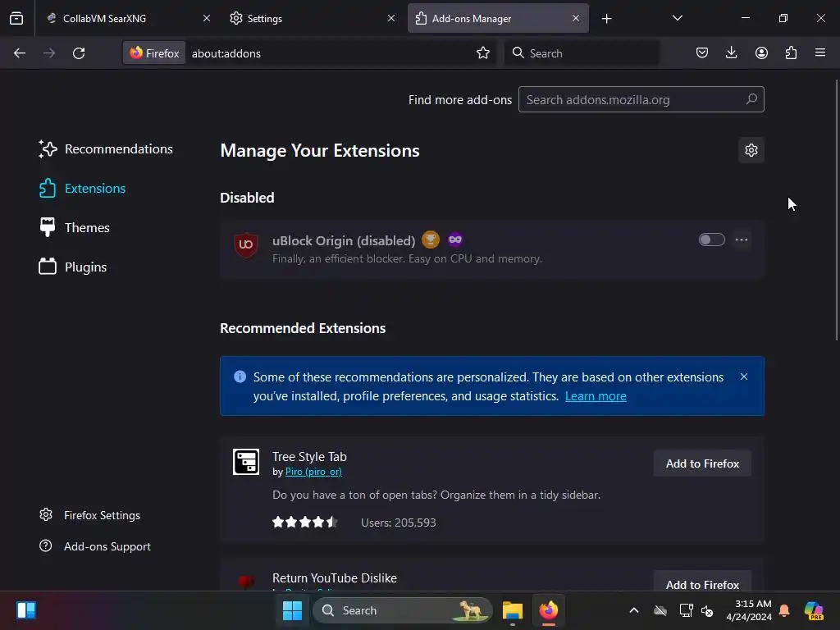The width and height of the screenshot is (840, 630).
Task: Open the Windows Start menu
Action: pos(292,610)
